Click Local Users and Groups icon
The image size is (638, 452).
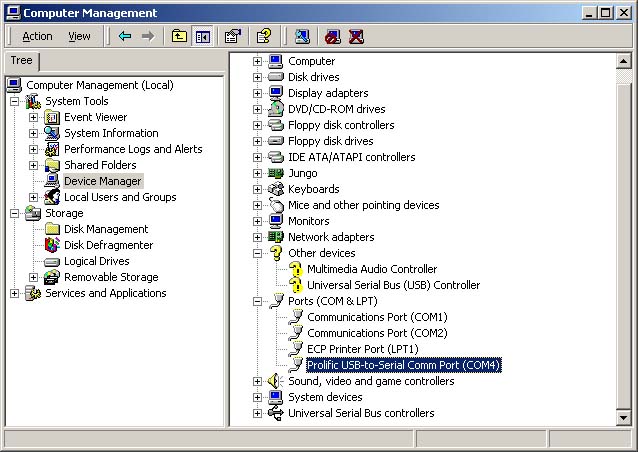[x=52, y=197]
